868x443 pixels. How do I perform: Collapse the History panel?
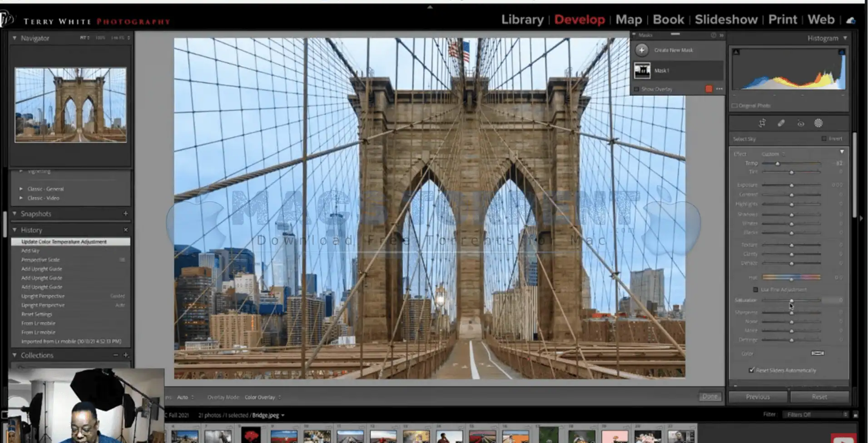tap(15, 230)
